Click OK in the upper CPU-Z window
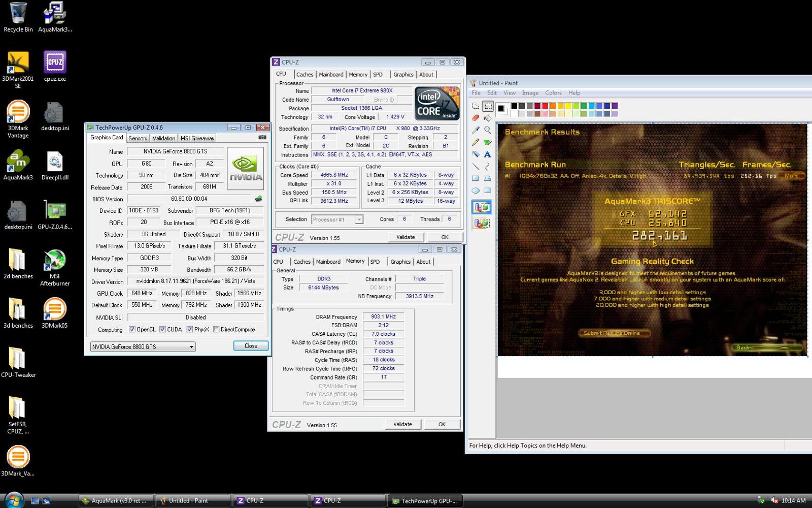 point(445,237)
